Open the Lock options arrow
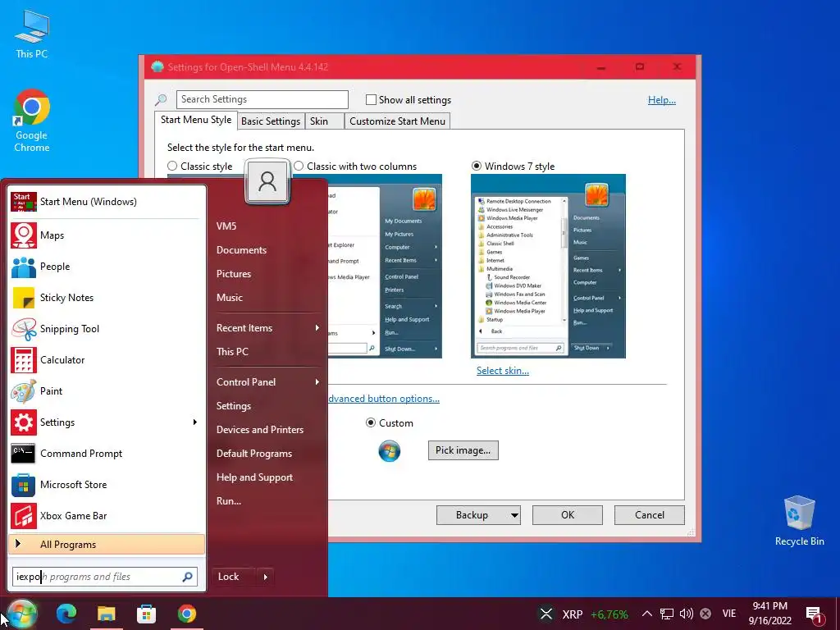The width and height of the screenshot is (840, 630). (x=265, y=577)
